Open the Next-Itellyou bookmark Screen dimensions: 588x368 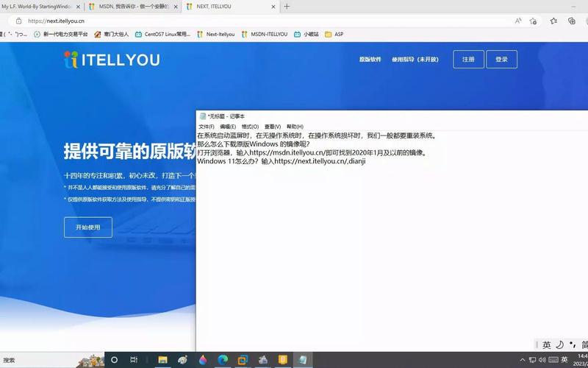coord(216,34)
